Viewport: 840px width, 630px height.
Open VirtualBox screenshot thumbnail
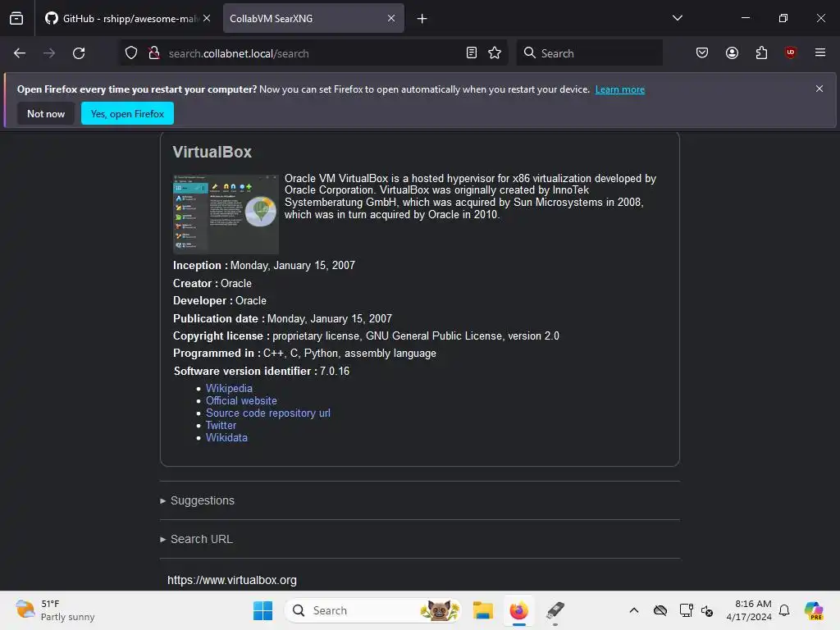click(226, 214)
